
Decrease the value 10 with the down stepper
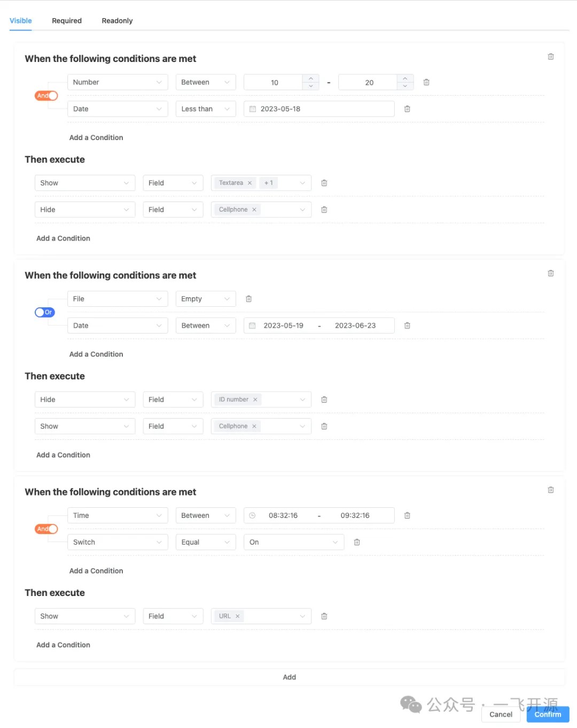pyautogui.click(x=311, y=86)
